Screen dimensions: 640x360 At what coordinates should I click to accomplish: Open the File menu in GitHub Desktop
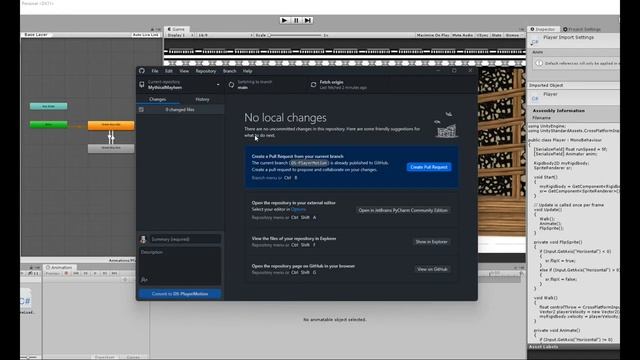[155, 71]
